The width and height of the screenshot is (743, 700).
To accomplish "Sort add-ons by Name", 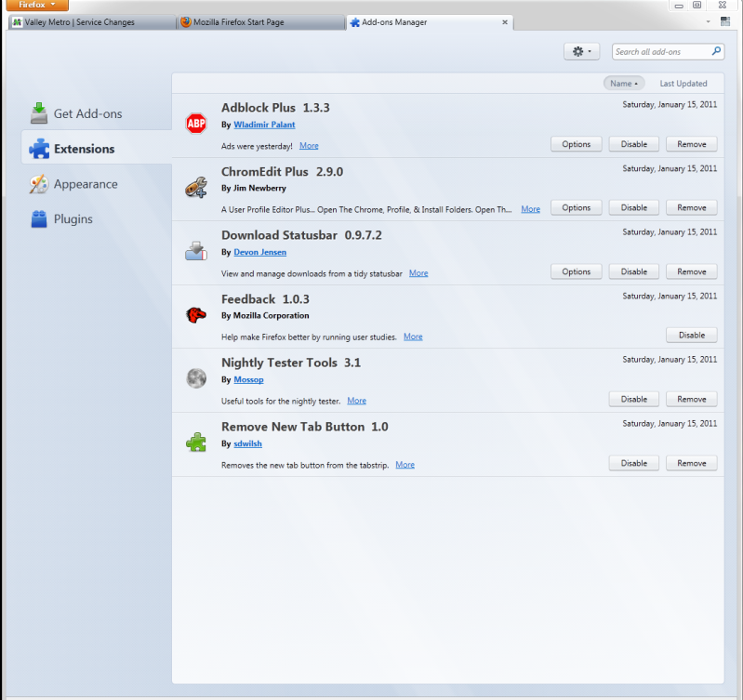I will click(624, 84).
